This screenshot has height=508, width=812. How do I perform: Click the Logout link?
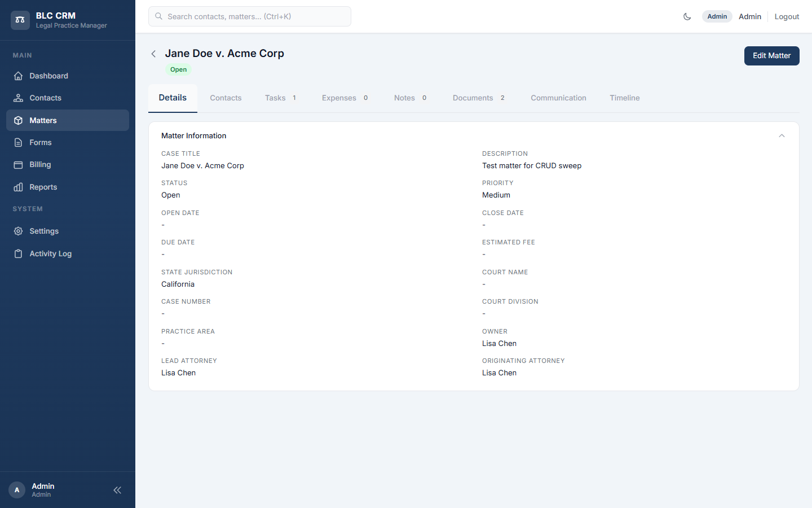[x=787, y=16]
